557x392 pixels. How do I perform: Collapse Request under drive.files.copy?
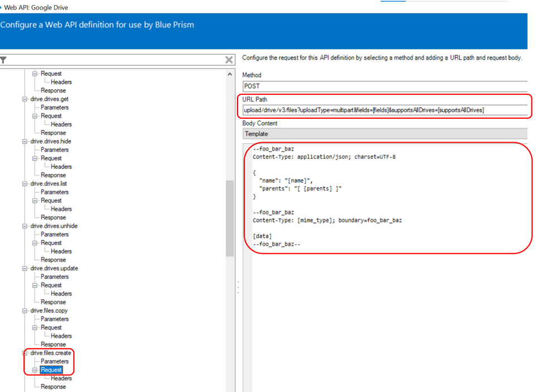point(35,328)
